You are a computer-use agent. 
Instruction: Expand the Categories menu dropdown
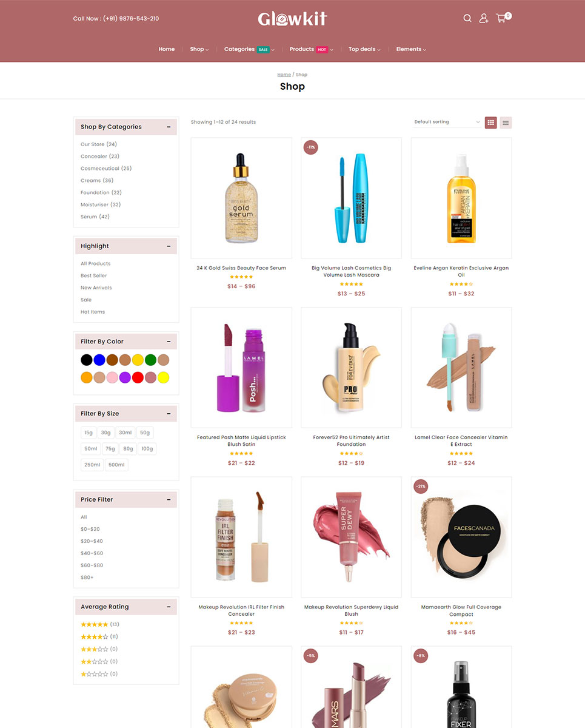click(x=249, y=49)
